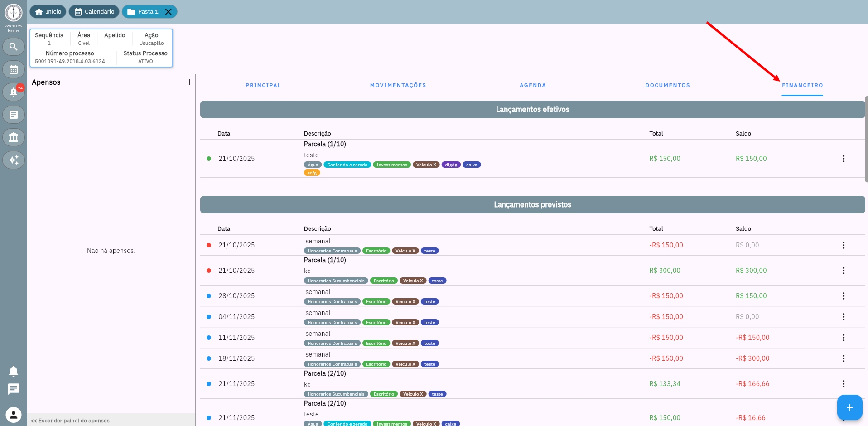Open the search icon in sidebar

[14, 47]
